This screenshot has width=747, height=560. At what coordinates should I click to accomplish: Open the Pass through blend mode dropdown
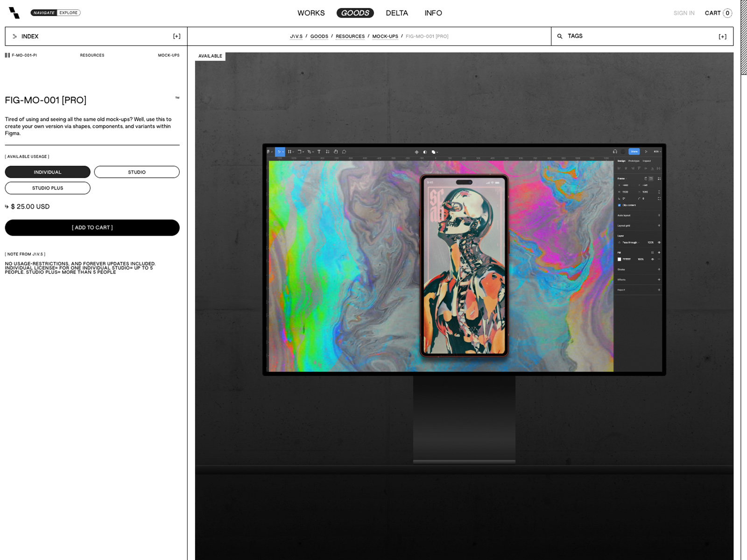[629, 243]
